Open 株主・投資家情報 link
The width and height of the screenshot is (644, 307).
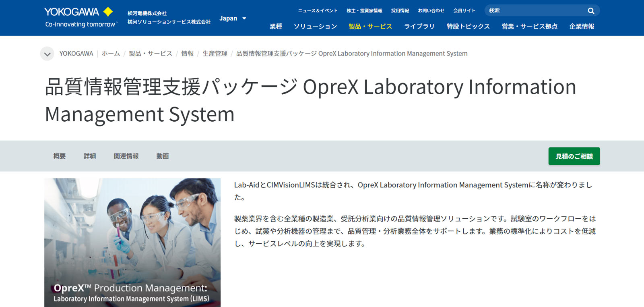pos(364,11)
